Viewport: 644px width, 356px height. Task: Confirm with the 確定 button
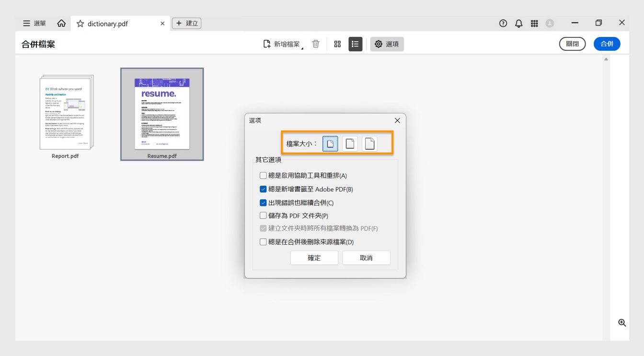click(314, 258)
